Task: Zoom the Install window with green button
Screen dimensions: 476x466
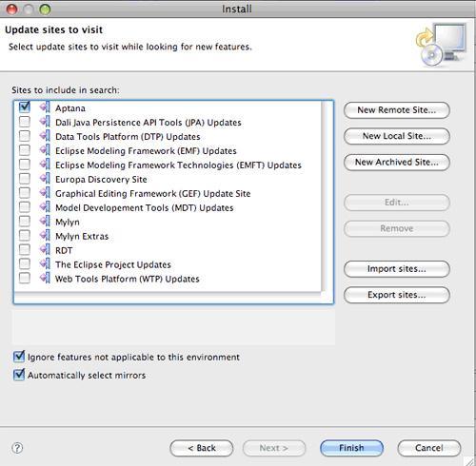Action: click(x=45, y=10)
